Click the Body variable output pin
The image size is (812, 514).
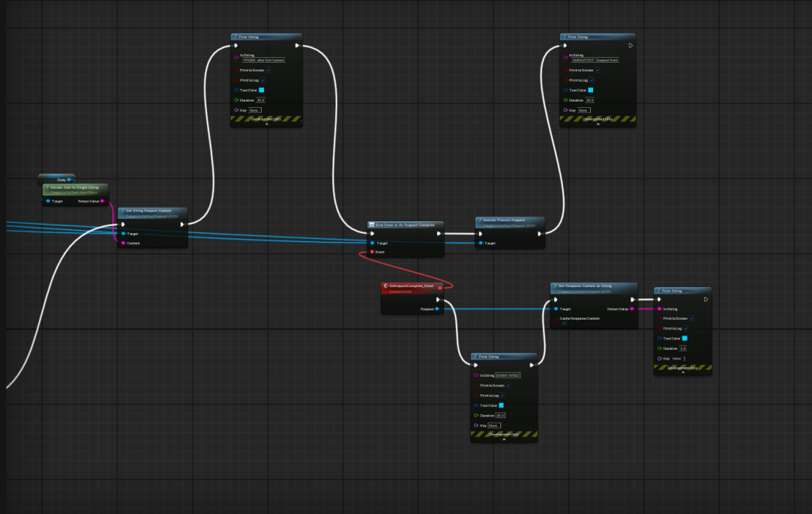[70, 180]
